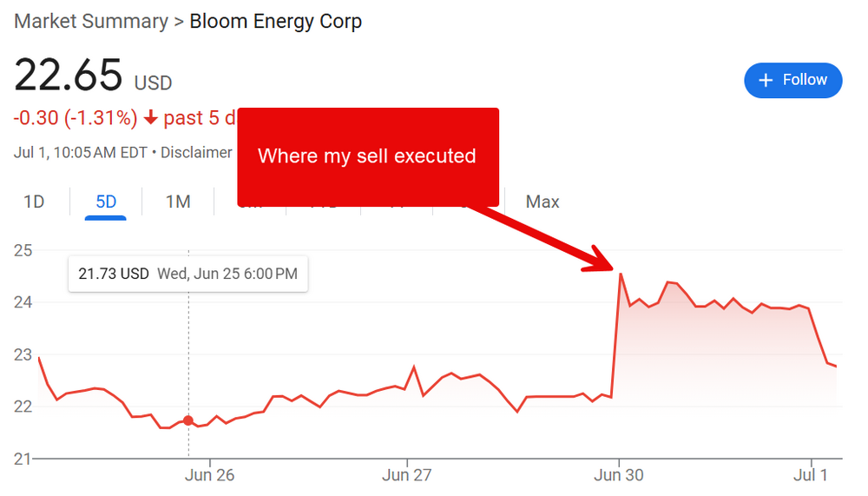Click the -0.30 (-1.31%) price change text
The width and height of the screenshot is (868, 496).
(76, 118)
